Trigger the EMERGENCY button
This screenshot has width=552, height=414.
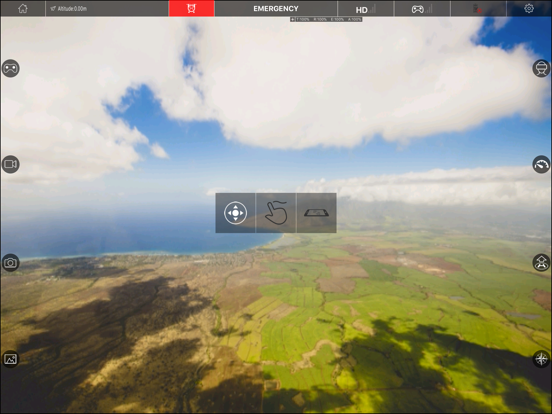276,8
